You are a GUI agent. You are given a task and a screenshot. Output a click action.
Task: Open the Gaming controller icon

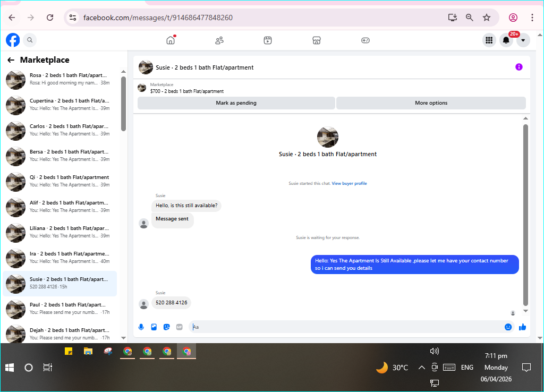[x=365, y=40]
